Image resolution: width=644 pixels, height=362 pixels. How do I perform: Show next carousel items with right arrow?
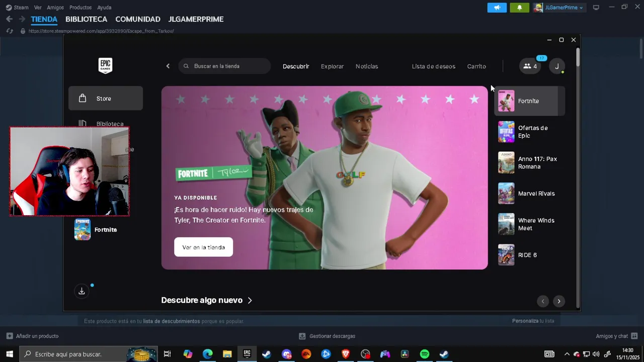point(559,301)
